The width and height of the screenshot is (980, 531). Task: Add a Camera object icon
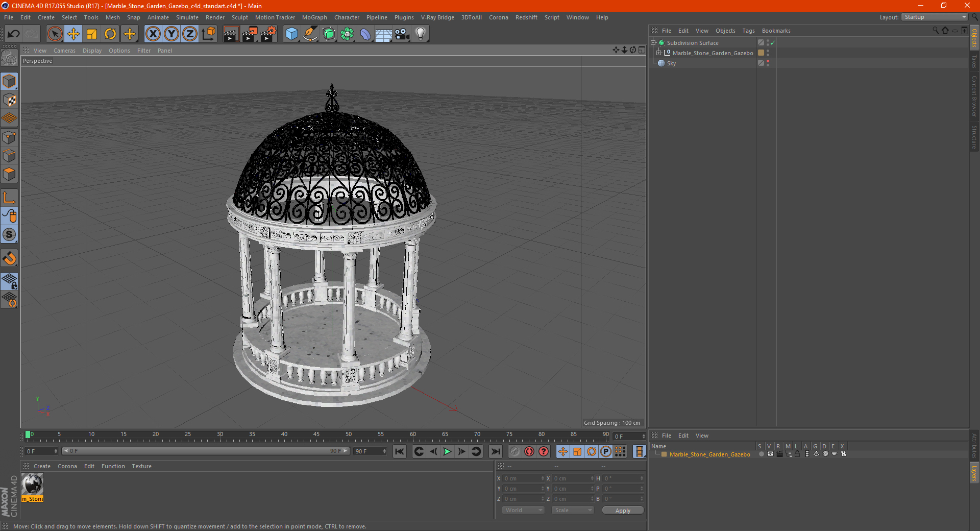tap(402, 34)
